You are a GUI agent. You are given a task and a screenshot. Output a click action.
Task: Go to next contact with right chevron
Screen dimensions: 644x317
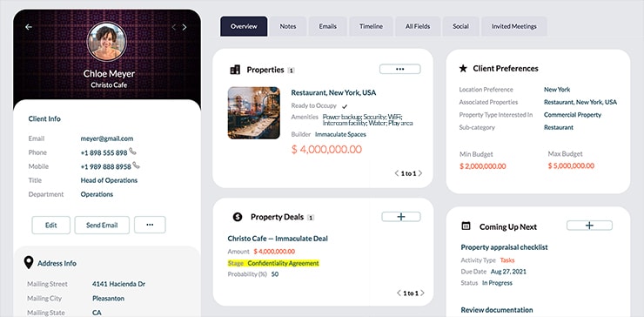coord(184,27)
